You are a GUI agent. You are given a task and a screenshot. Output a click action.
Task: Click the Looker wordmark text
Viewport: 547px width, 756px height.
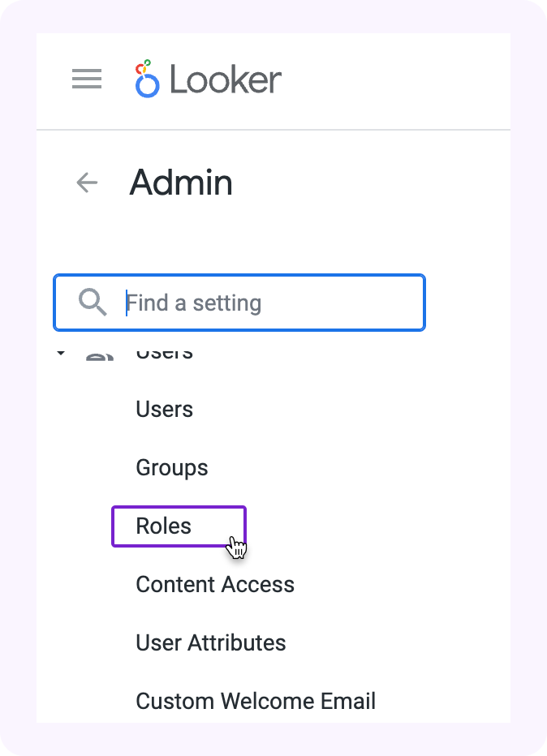pyautogui.click(x=226, y=80)
